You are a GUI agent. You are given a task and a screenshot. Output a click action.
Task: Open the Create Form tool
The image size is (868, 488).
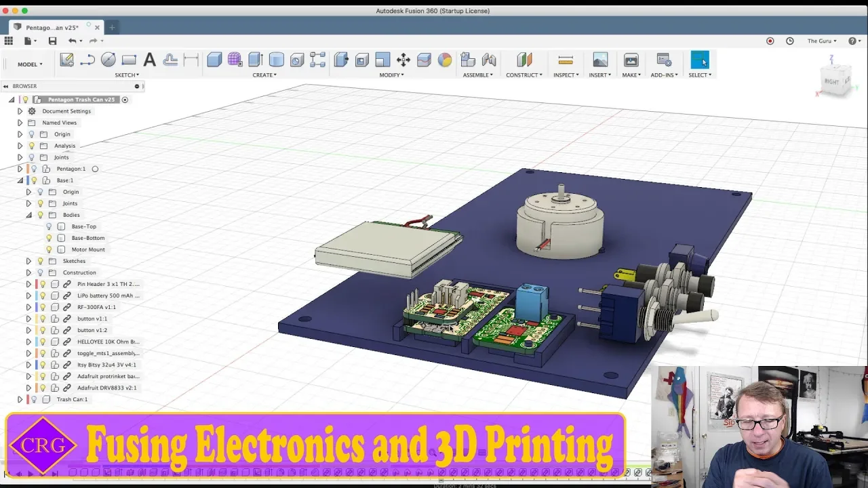click(235, 60)
